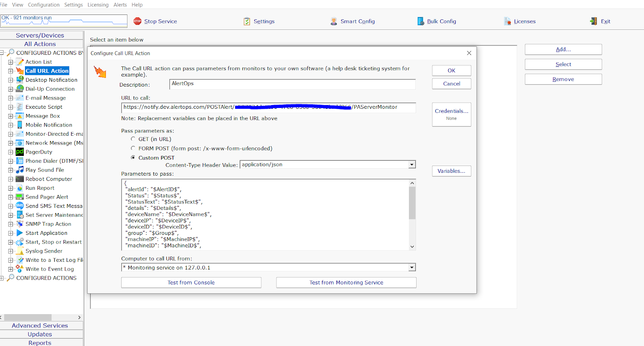
Task: Click the Send SMS Text Message icon
Action: point(20,206)
